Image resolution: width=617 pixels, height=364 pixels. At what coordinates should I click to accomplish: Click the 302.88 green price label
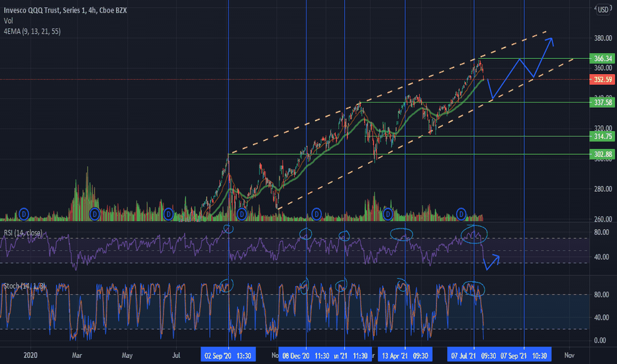(602, 154)
